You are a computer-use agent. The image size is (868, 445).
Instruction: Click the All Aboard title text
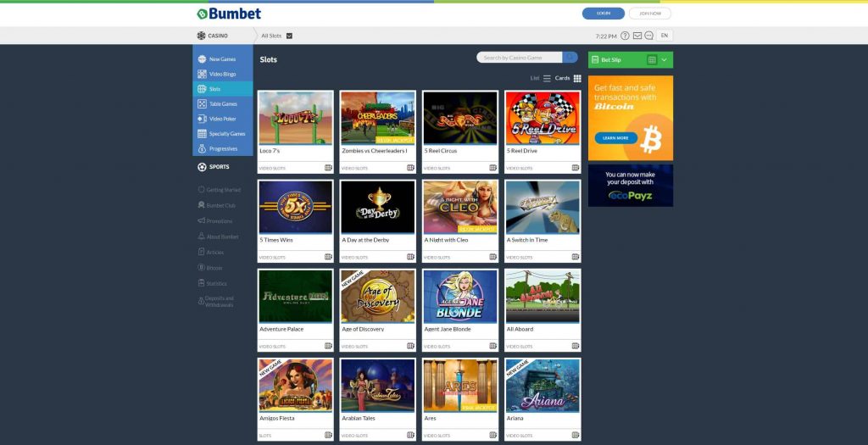tap(520, 329)
